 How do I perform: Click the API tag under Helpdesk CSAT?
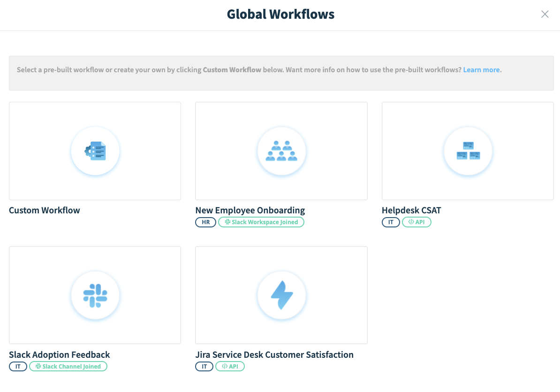[416, 222]
